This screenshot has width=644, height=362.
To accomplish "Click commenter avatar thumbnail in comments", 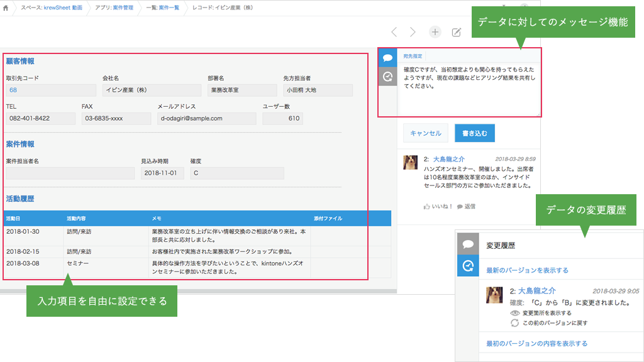I will pyautogui.click(x=410, y=163).
